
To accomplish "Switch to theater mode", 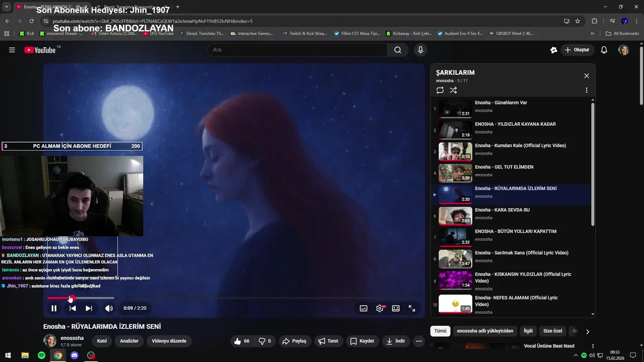I will pyautogui.click(x=396, y=308).
